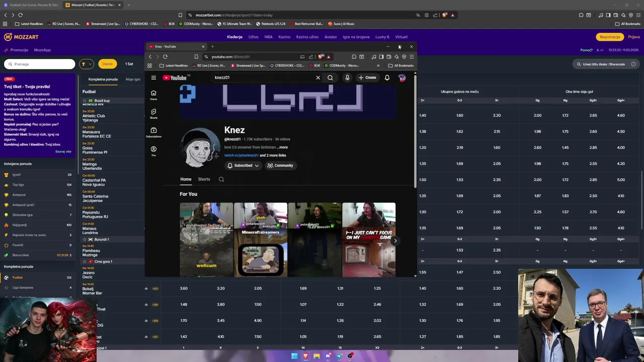Screen dimensions: 644x362
Task: Open YouTube account avatar menu
Action: point(402,77)
